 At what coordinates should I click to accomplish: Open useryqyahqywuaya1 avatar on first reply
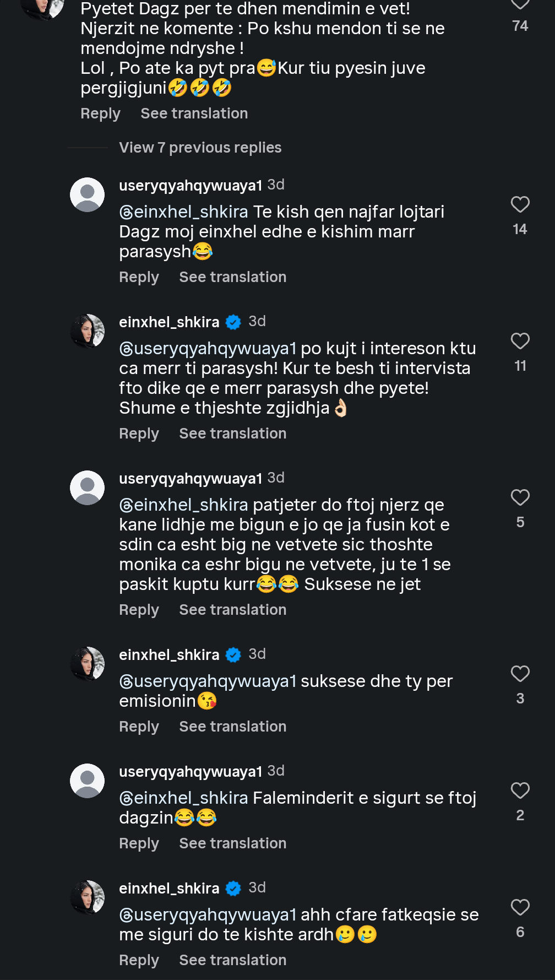tap(87, 195)
